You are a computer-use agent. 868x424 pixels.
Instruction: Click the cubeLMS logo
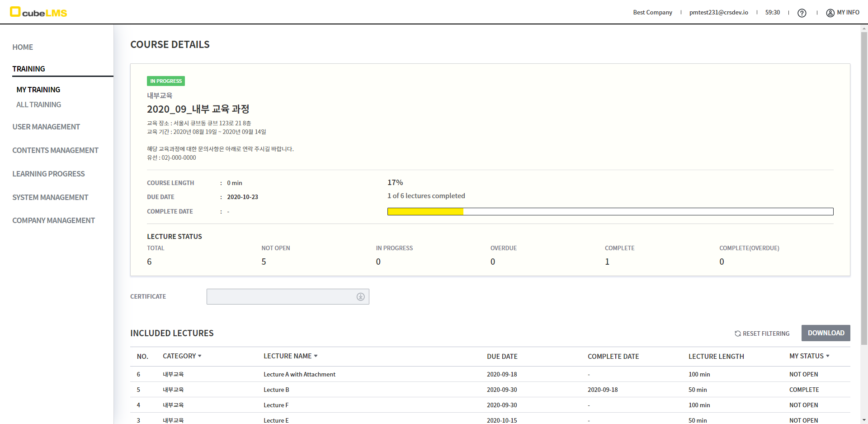click(x=38, y=12)
